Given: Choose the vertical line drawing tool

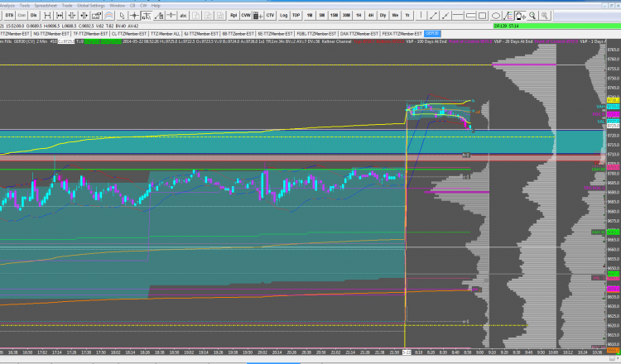Looking at the screenshot, I should (x=421, y=16).
